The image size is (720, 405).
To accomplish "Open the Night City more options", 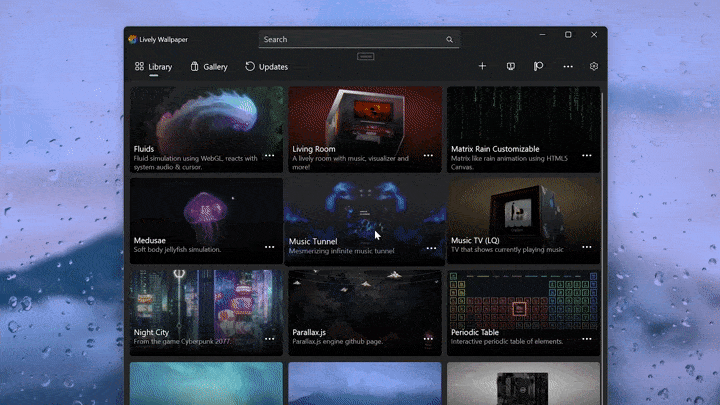I will [270, 339].
